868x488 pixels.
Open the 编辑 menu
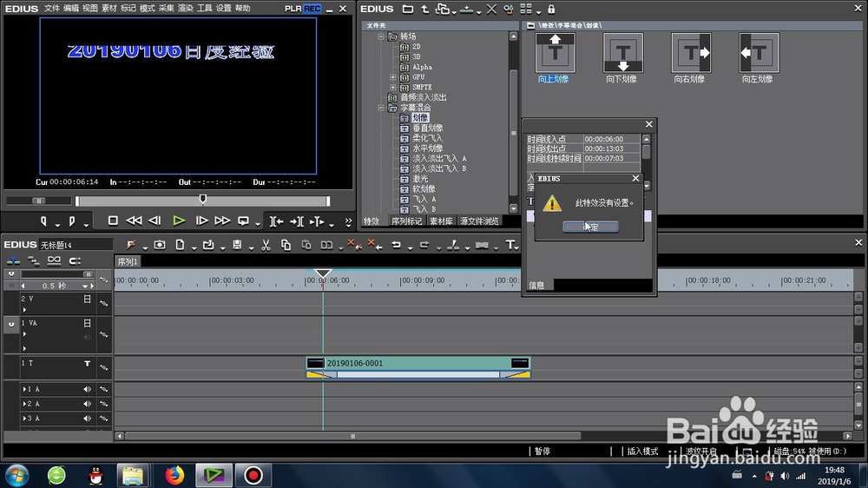click(71, 9)
